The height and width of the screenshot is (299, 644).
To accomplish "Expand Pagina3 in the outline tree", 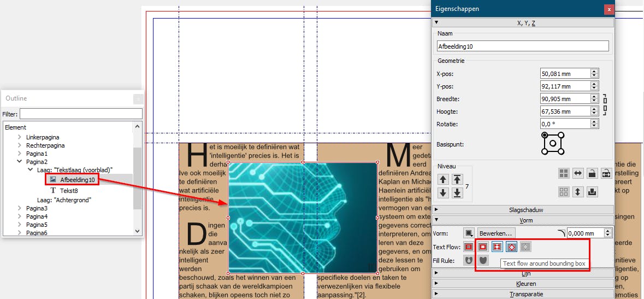I will 19,208.
